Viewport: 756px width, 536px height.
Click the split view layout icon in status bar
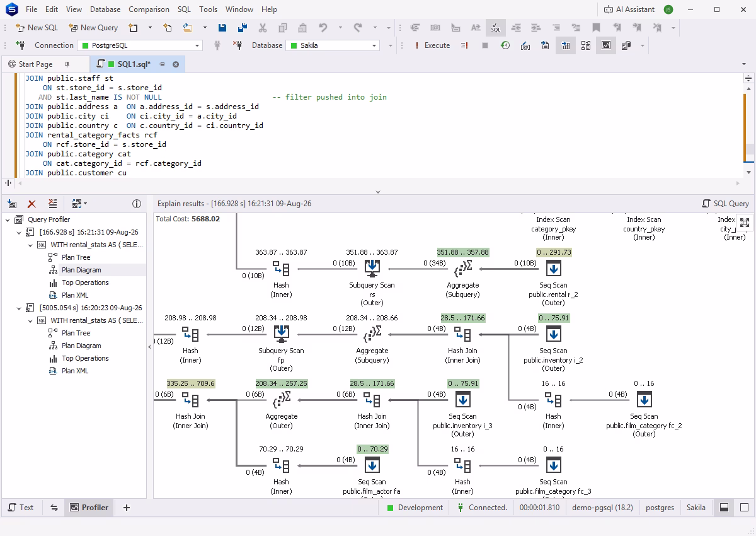tap(724, 508)
